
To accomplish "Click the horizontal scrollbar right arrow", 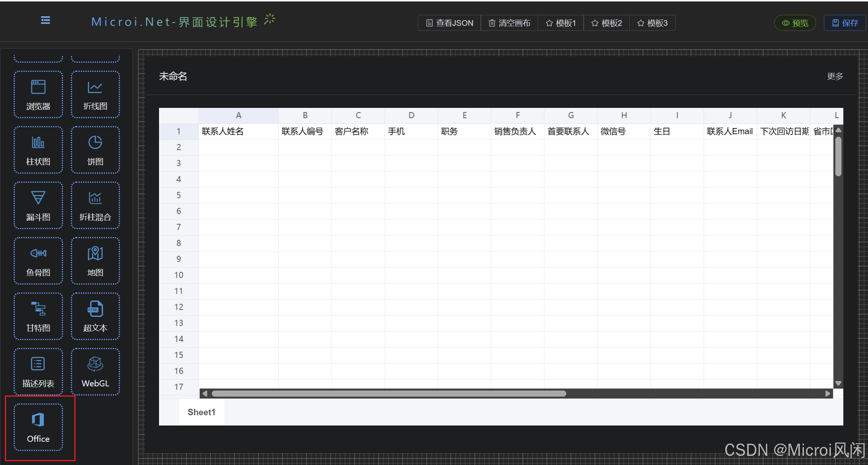I will 828,394.
